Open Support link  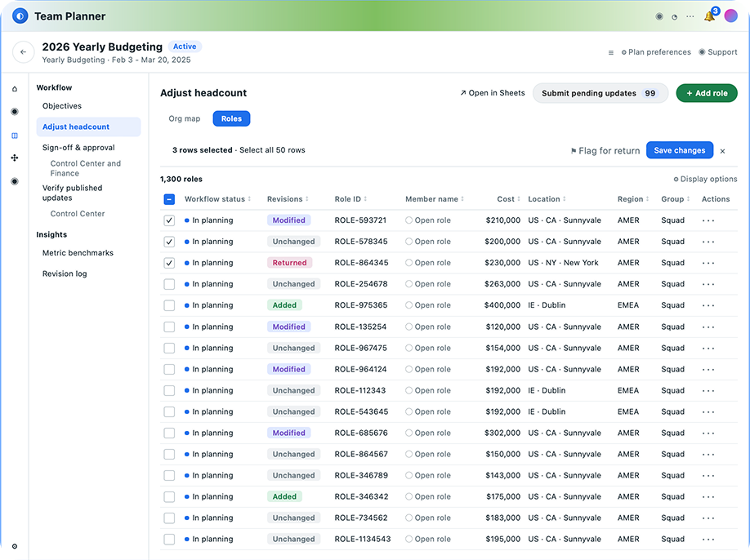point(718,52)
